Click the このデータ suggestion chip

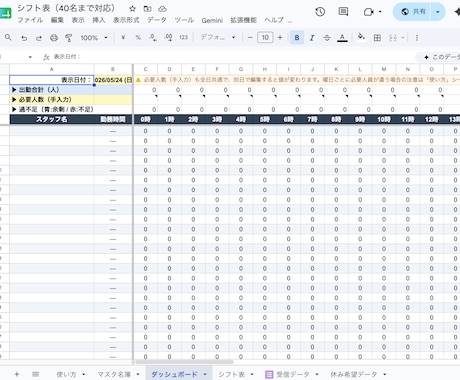click(438, 57)
